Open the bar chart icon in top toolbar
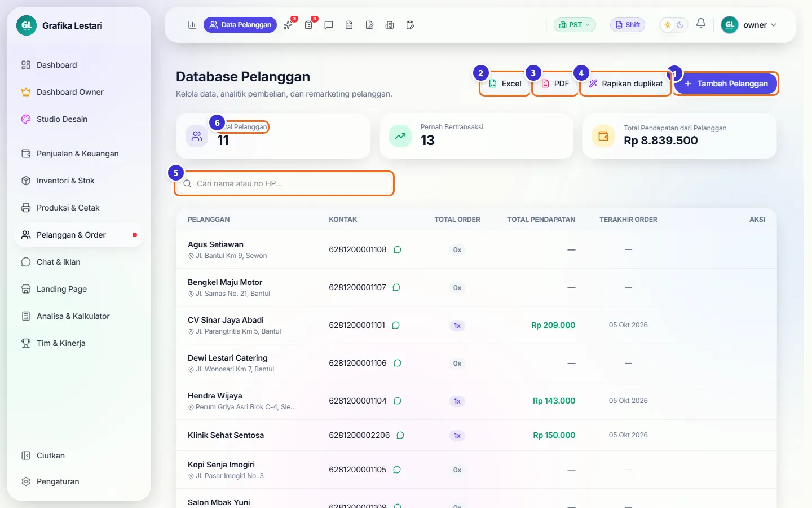The image size is (812, 508). 192,25
